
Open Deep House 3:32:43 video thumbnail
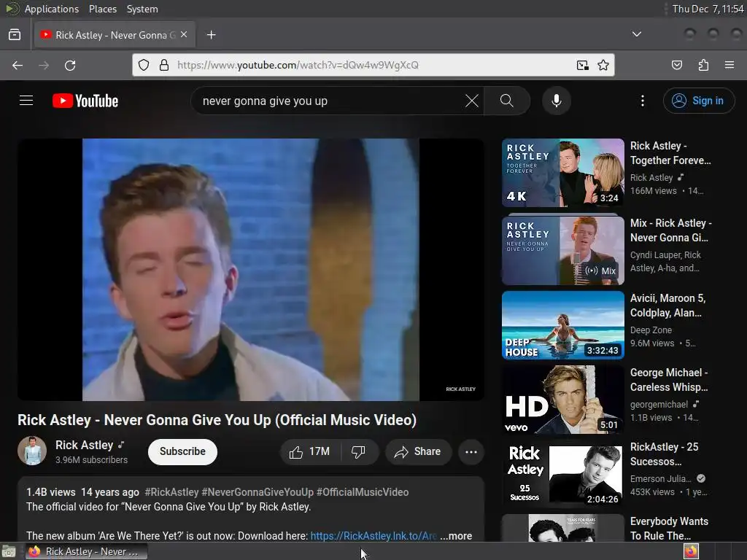[562, 324]
